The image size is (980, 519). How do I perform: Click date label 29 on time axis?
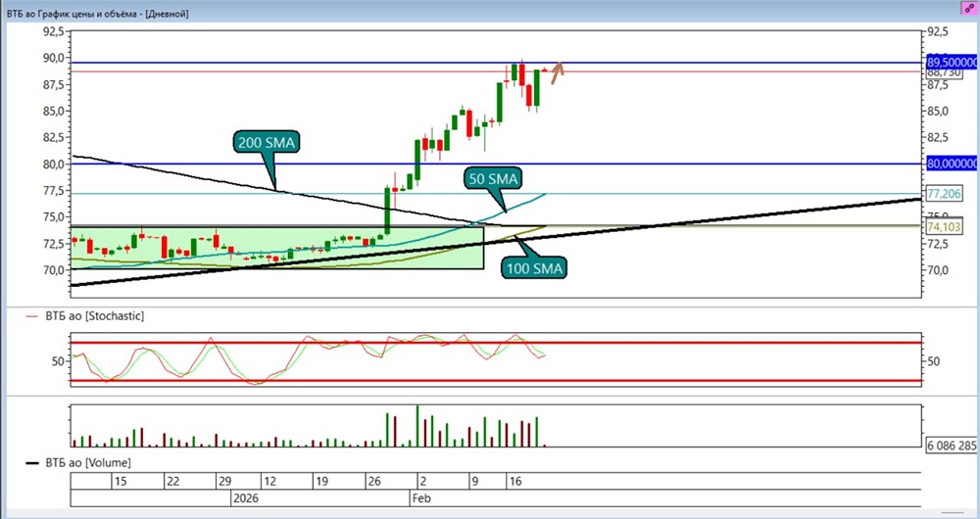click(x=224, y=482)
